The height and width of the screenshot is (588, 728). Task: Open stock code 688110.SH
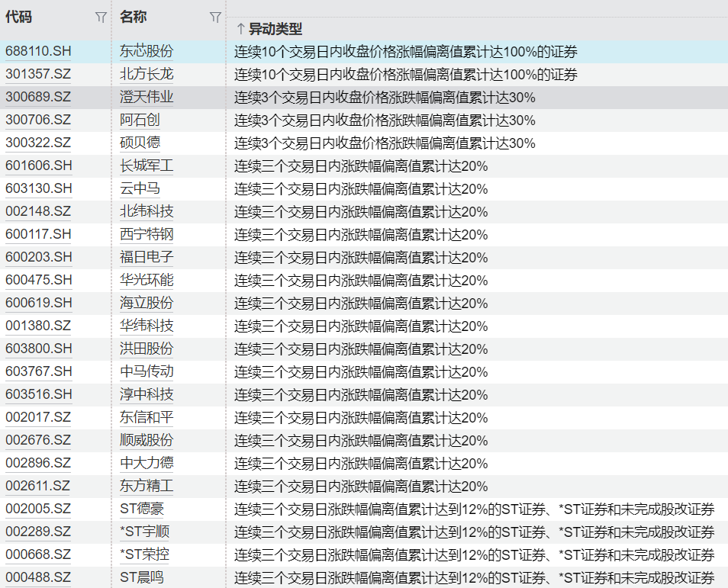(x=38, y=51)
